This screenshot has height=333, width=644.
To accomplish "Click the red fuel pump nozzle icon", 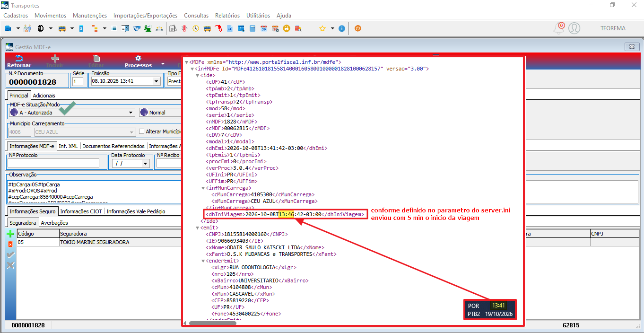I will (218, 28).
